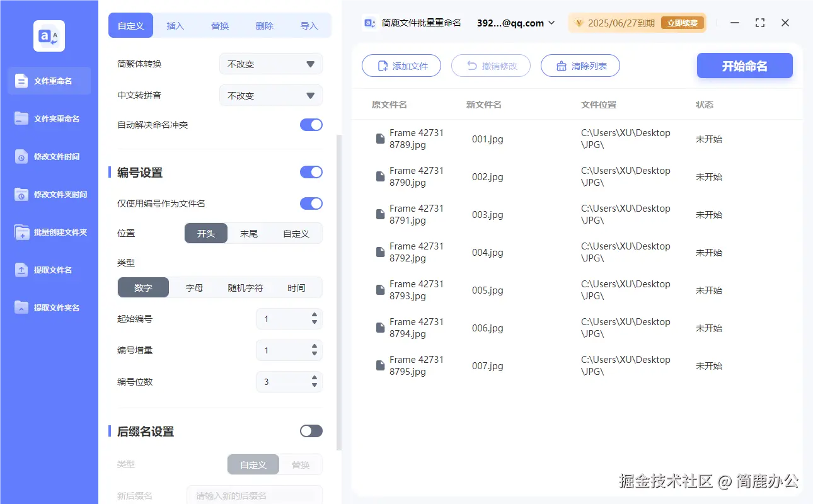This screenshot has width=813, height=504.
Task: Click the 修改文件夹时间 sidebar icon
Action: pos(21,194)
